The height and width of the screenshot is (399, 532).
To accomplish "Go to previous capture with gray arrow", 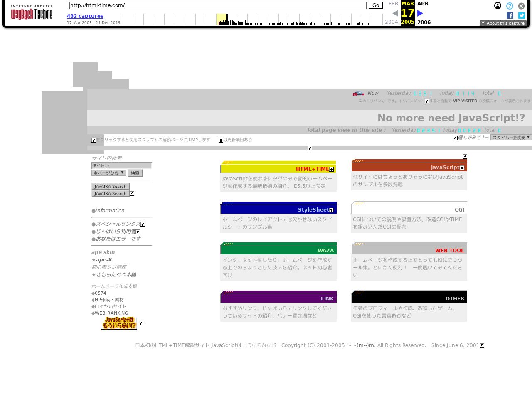I will coord(395,13).
